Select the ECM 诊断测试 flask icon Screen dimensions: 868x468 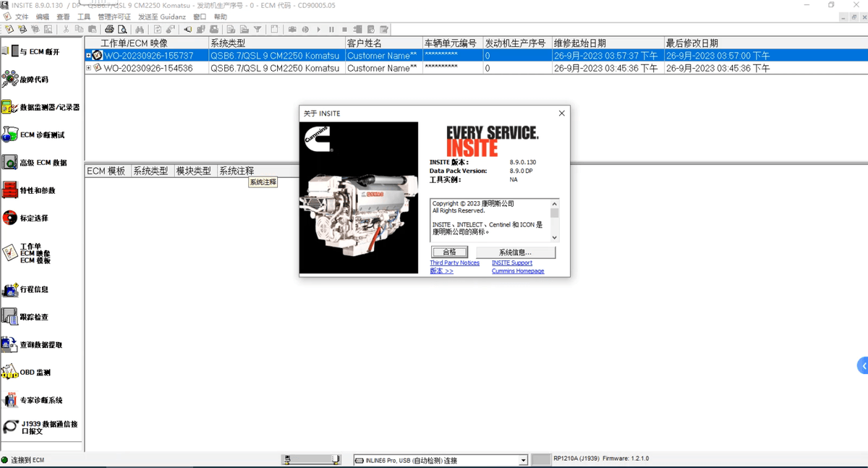[9, 135]
